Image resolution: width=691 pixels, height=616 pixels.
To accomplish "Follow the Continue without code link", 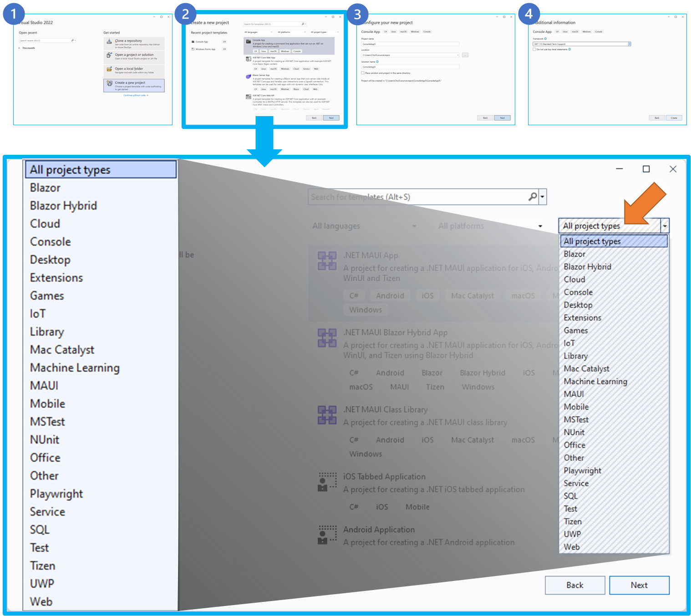I will coord(136,96).
